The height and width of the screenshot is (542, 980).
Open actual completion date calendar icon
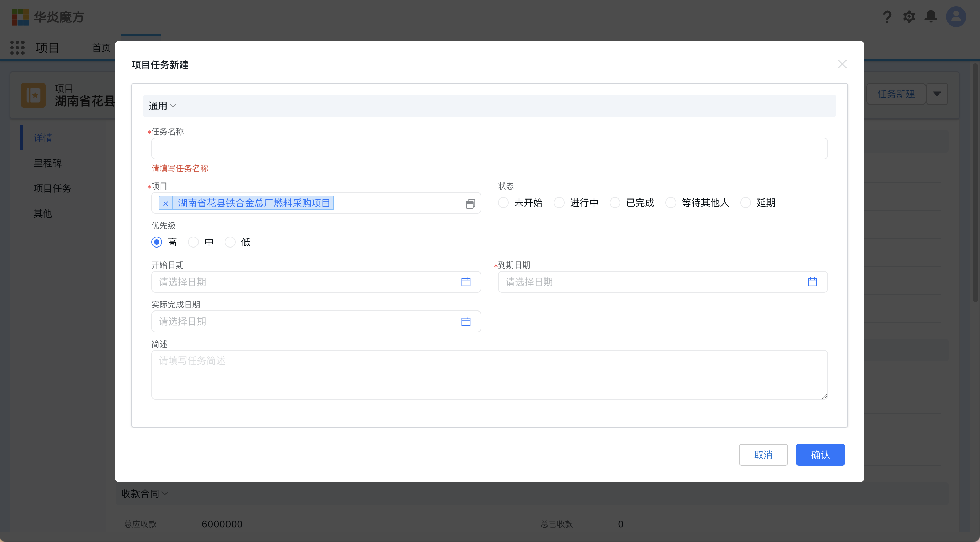click(465, 321)
